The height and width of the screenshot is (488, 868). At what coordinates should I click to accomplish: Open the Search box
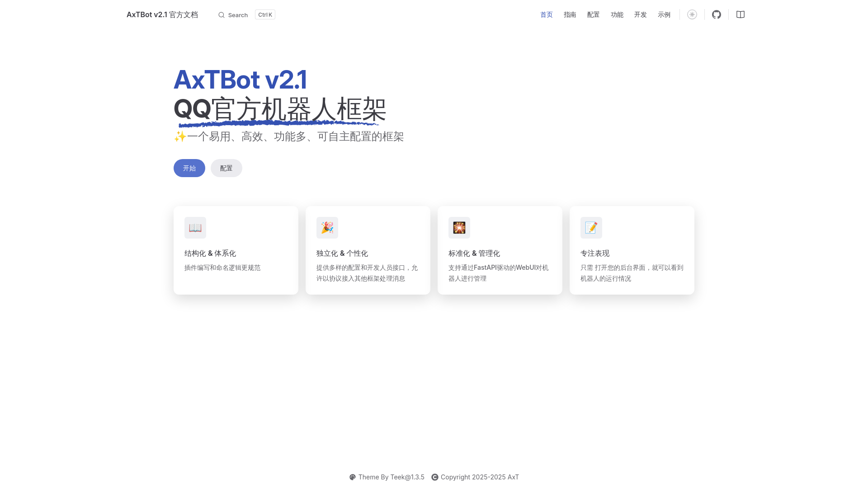(246, 15)
